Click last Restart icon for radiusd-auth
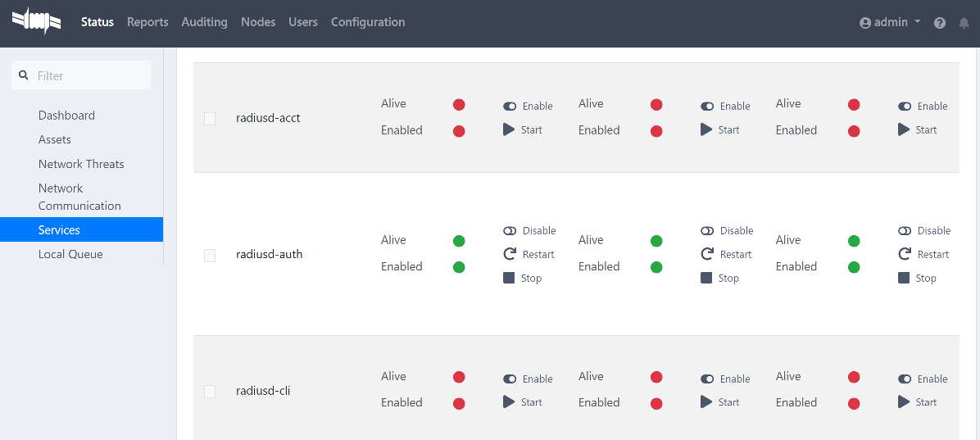 pos(905,255)
